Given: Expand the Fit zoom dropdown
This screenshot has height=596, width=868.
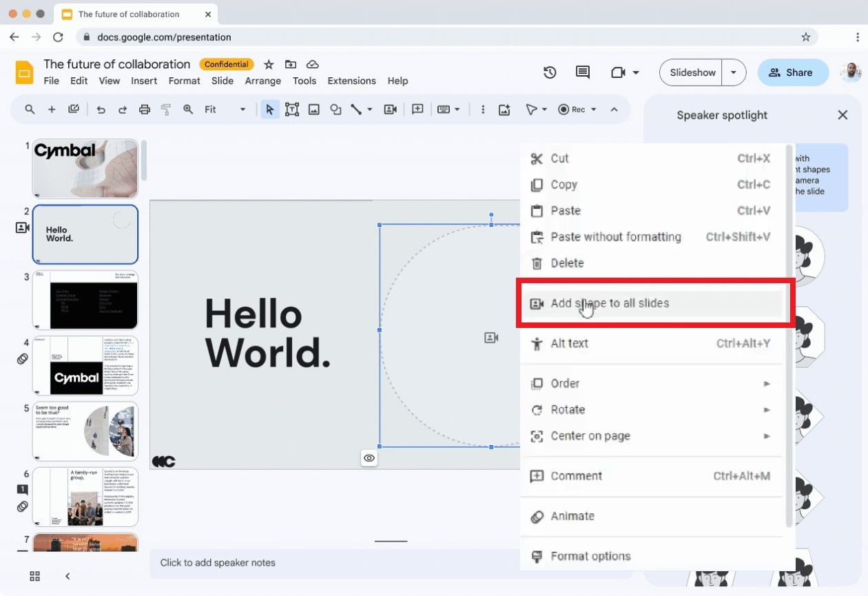Looking at the screenshot, I should [x=242, y=110].
